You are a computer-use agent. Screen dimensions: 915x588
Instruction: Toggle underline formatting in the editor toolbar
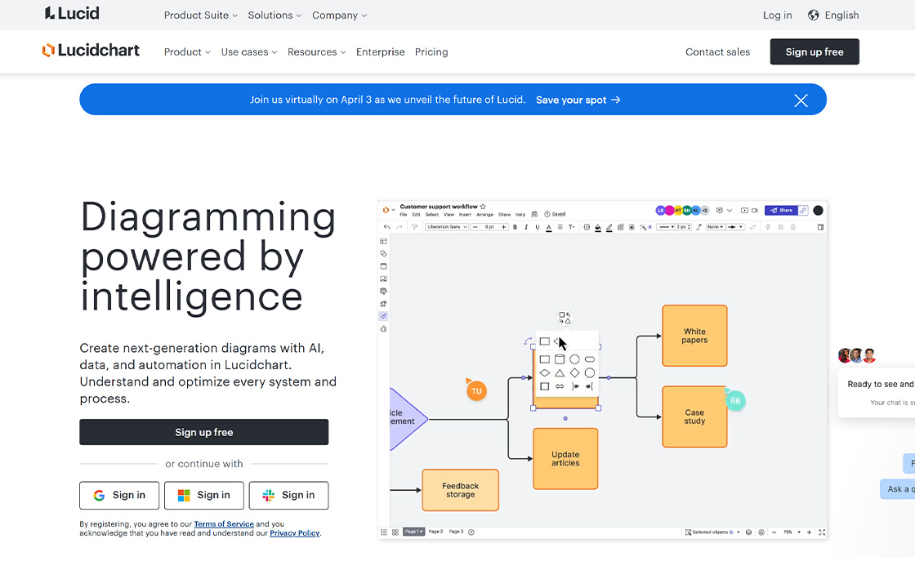538,227
